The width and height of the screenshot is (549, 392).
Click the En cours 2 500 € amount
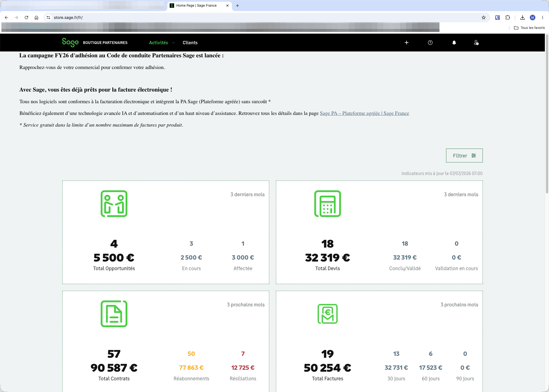[191, 257]
